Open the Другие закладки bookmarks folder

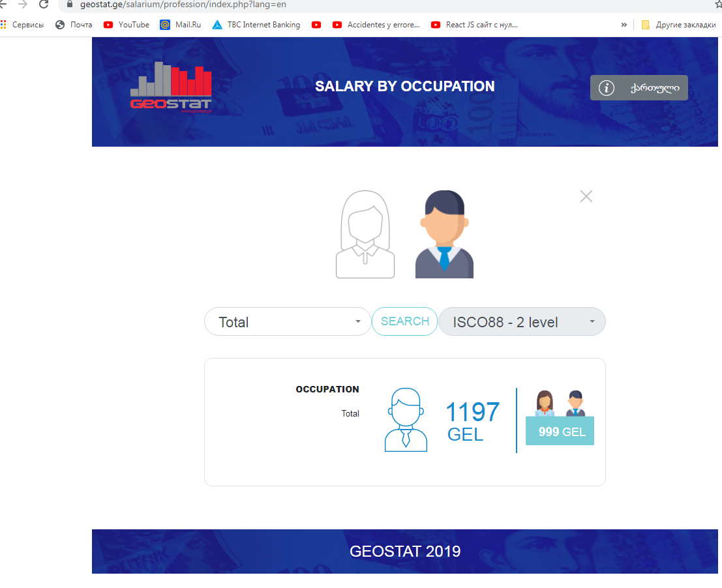pyautogui.click(x=678, y=25)
